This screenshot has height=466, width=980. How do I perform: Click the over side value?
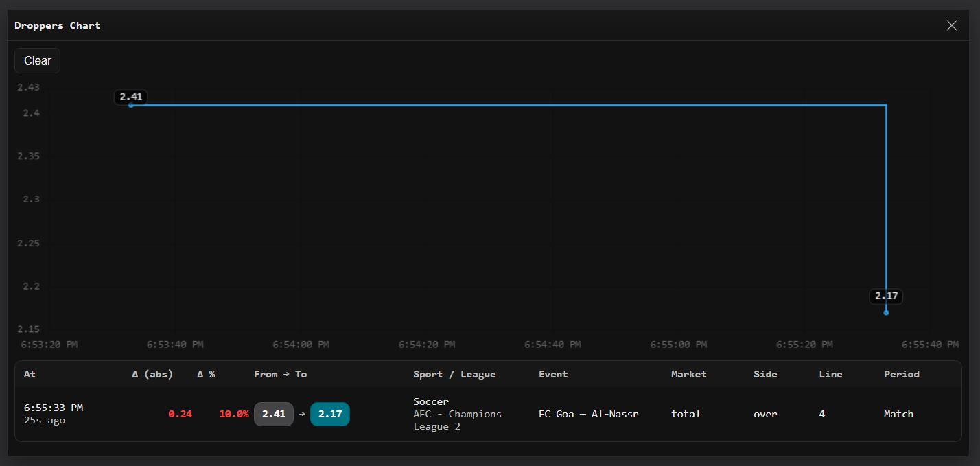coord(765,414)
